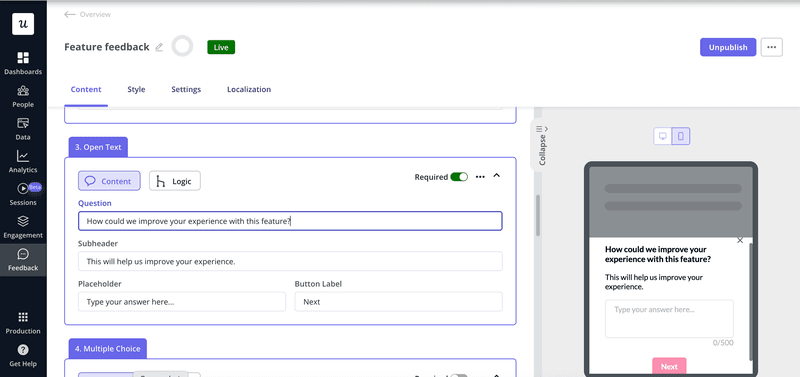Click the preview answer text area
Image resolution: width=800 pixels, height=377 pixels.
(x=669, y=318)
